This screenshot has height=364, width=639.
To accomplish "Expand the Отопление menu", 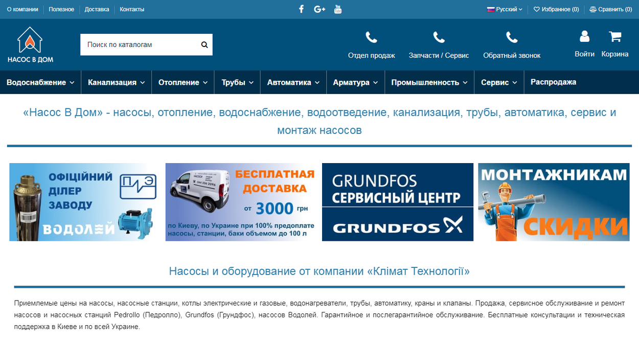I will click(183, 82).
